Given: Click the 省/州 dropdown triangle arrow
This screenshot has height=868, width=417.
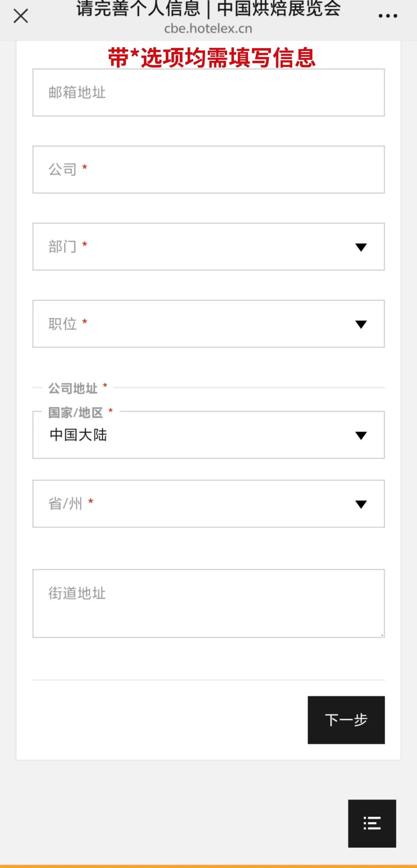Looking at the screenshot, I should (361, 504).
